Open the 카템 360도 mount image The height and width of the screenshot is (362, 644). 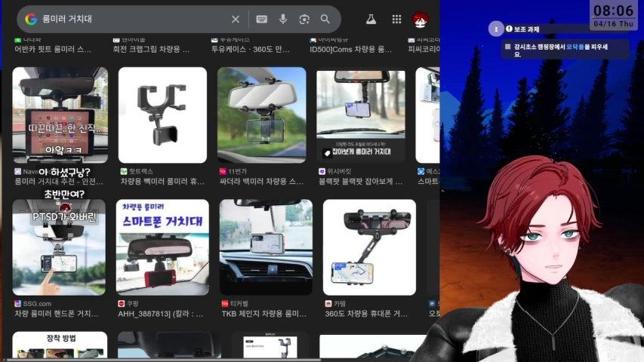[x=370, y=247]
